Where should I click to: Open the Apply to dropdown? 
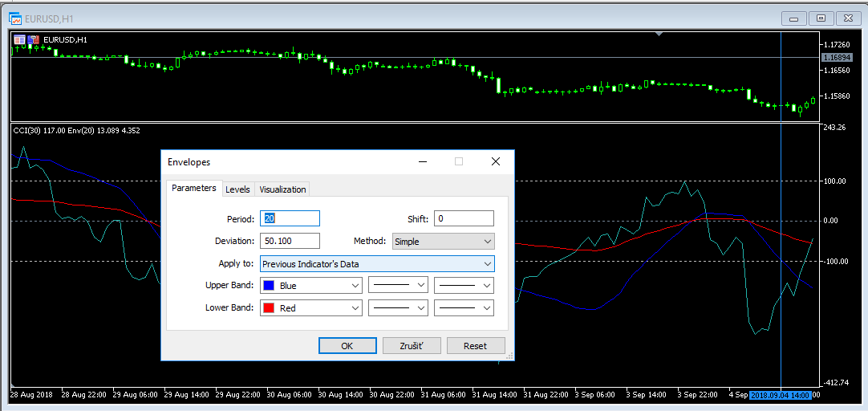[377, 263]
